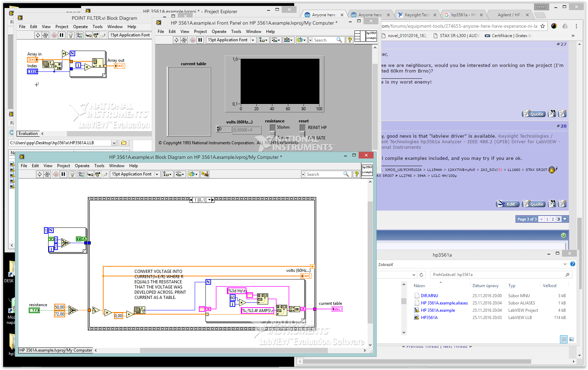Image resolution: width=588 pixels, height=370 pixels.
Task: Toggle Highlight Execution lightbulb in HP 3561A block diagram
Action: [x=72, y=174]
